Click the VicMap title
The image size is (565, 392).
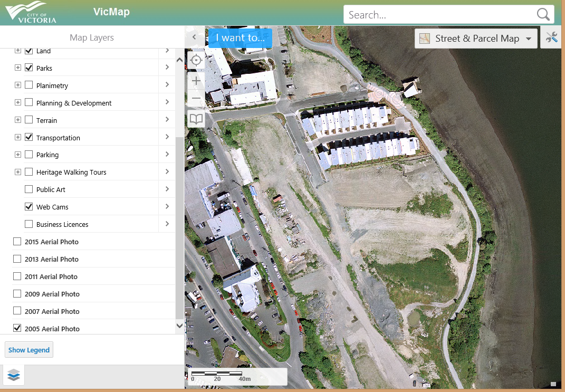[111, 12]
